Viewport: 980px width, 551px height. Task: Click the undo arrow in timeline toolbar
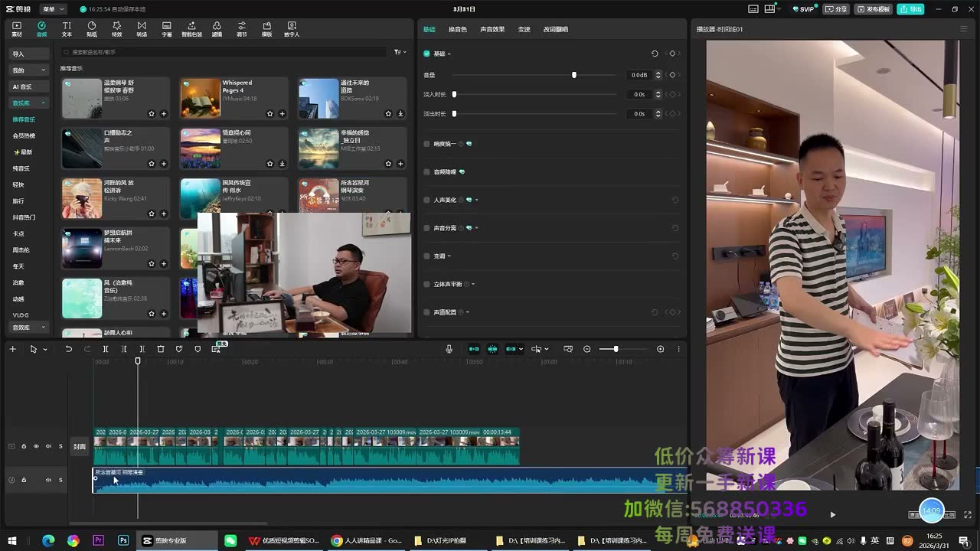[x=68, y=349]
